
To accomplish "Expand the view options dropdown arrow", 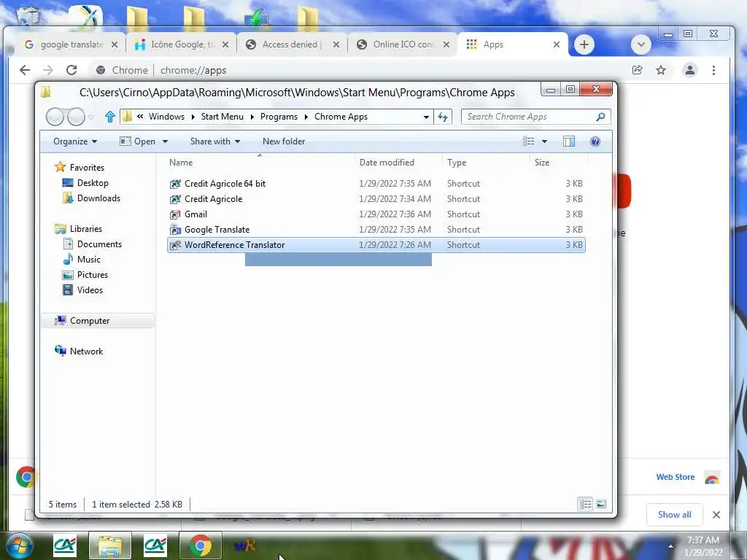I will (544, 141).
